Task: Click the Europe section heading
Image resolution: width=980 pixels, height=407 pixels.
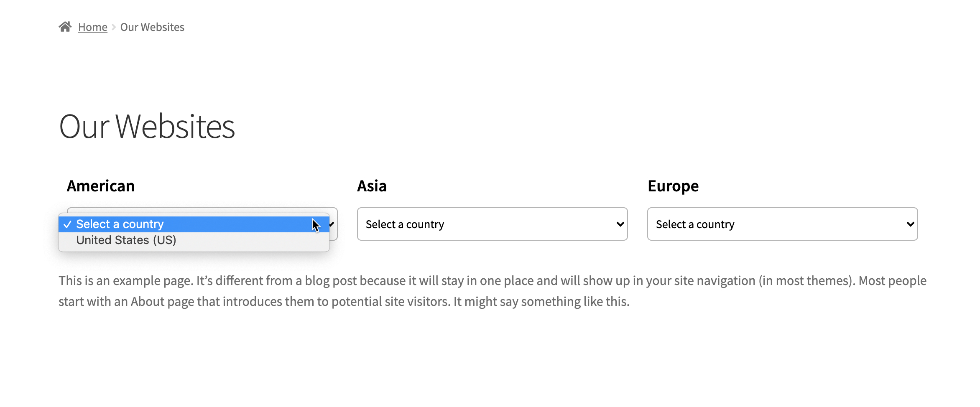Action: pos(672,186)
